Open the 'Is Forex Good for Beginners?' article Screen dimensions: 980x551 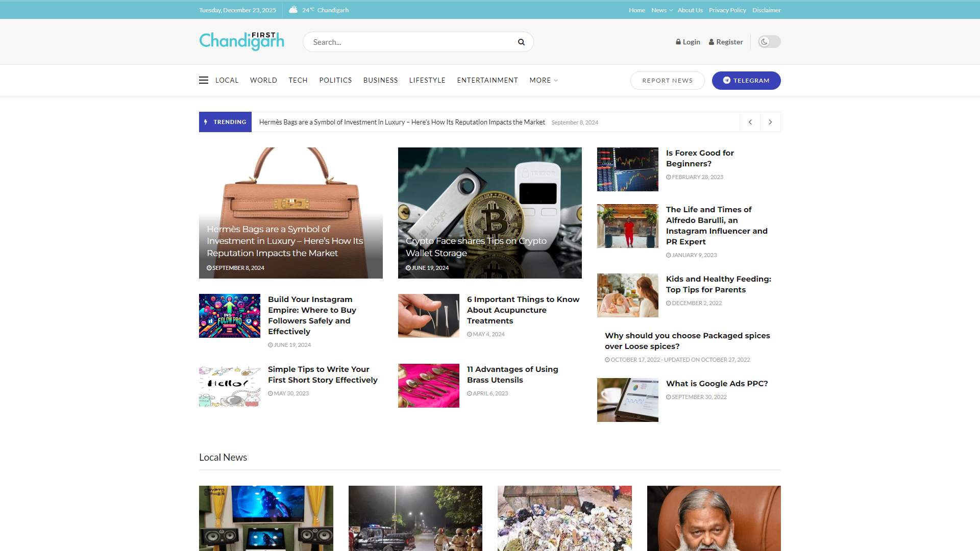point(700,158)
